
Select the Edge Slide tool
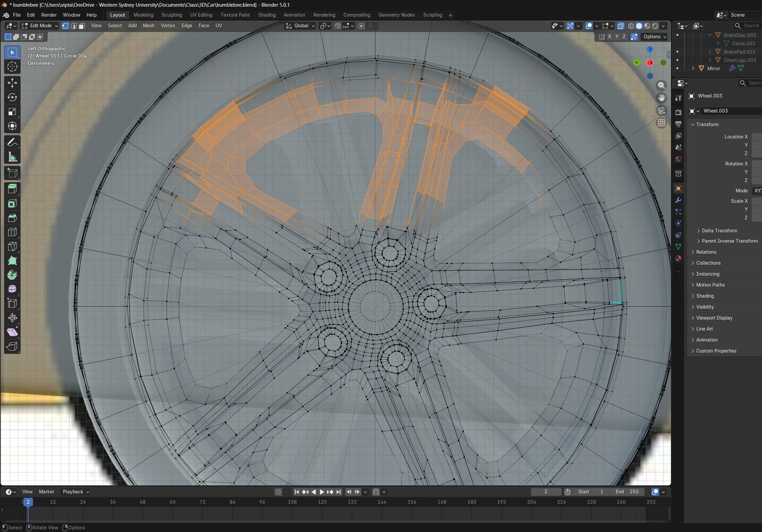tap(12, 304)
